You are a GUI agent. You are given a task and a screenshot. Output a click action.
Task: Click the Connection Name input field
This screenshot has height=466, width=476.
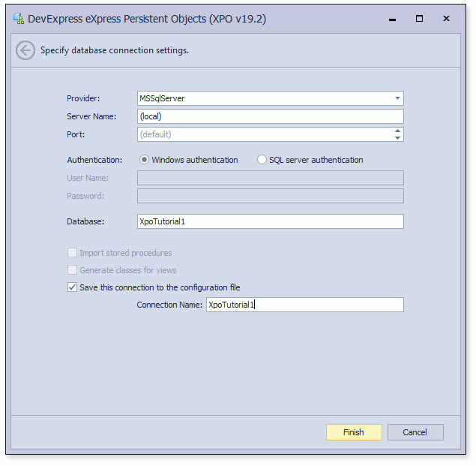click(x=305, y=305)
